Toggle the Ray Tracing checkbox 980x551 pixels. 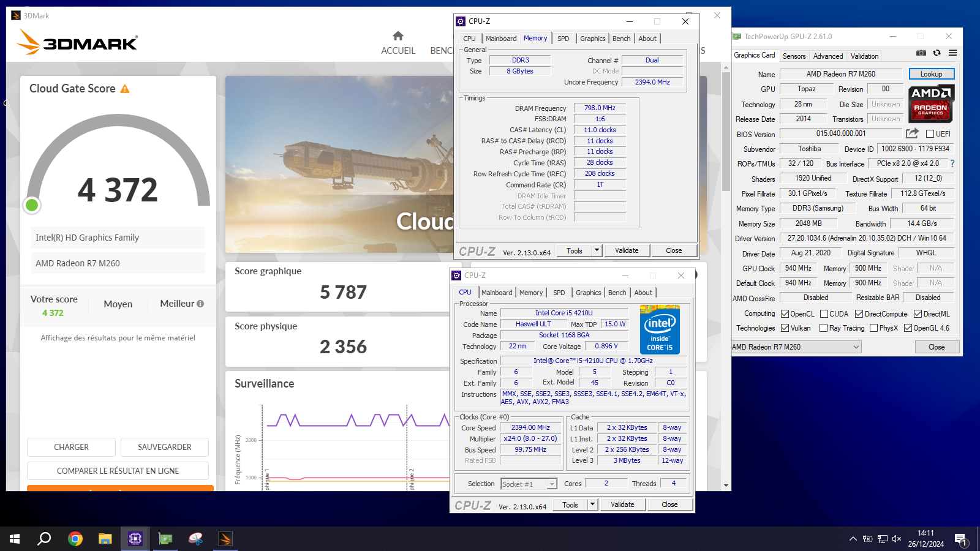pos(823,328)
